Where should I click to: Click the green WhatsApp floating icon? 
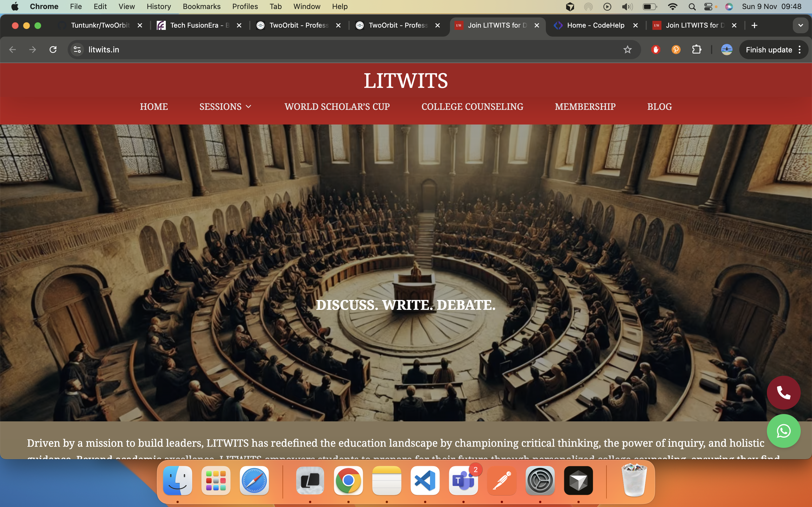point(784,431)
